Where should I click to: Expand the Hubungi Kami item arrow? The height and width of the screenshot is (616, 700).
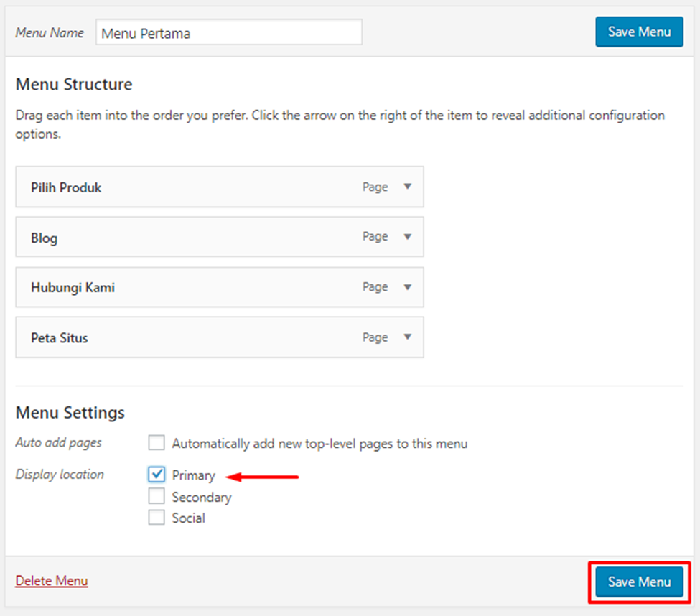(407, 287)
